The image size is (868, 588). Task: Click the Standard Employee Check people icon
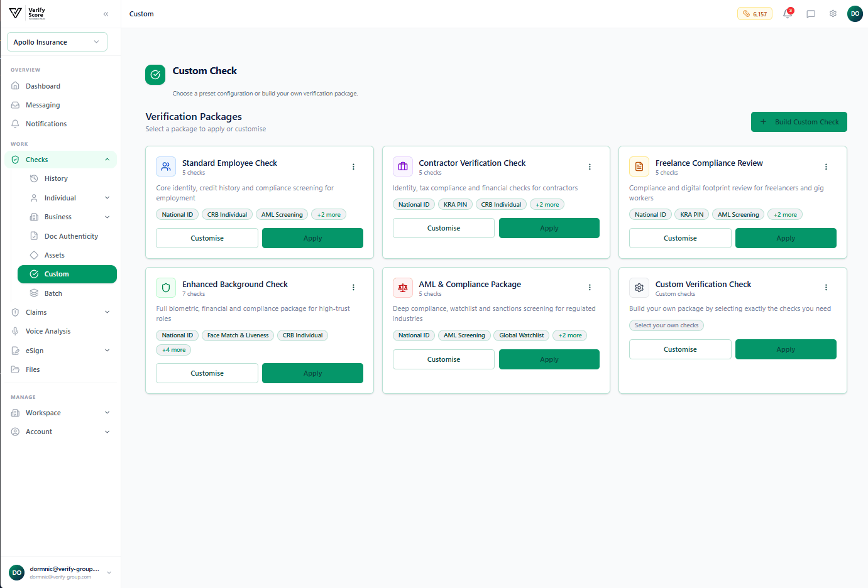(x=166, y=166)
